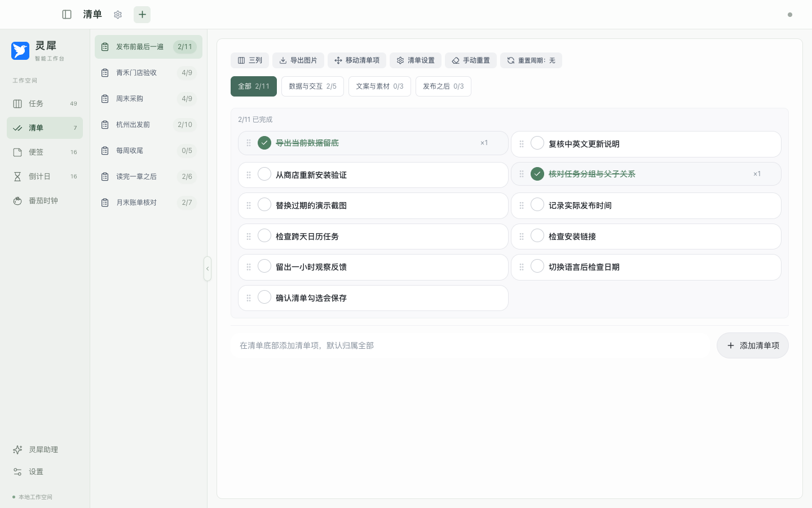Click 移动清单项 button
Screen dimensions: 812x508
pyautogui.click(x=357, y=60)
